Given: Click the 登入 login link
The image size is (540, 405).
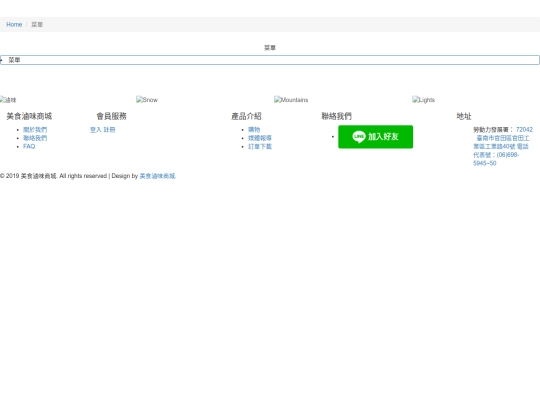Looking at the screenshot, I should pyautogui.click(x=96, y=130).
